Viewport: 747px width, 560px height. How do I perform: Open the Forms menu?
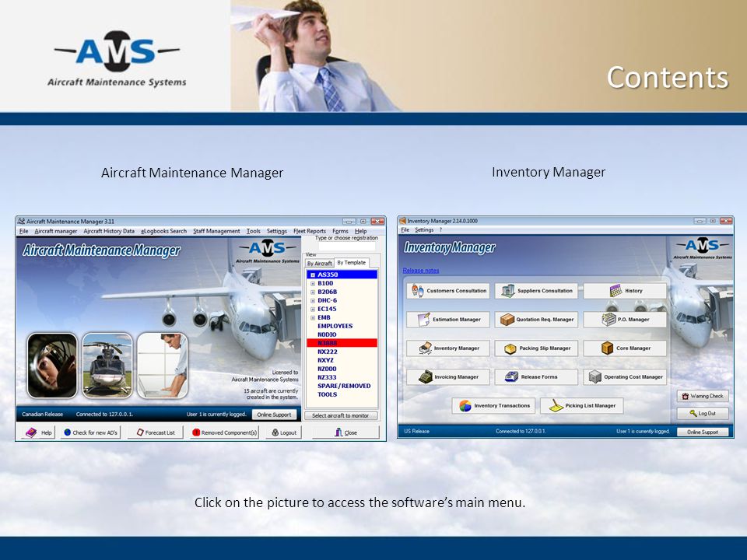[x=340, y=231]
